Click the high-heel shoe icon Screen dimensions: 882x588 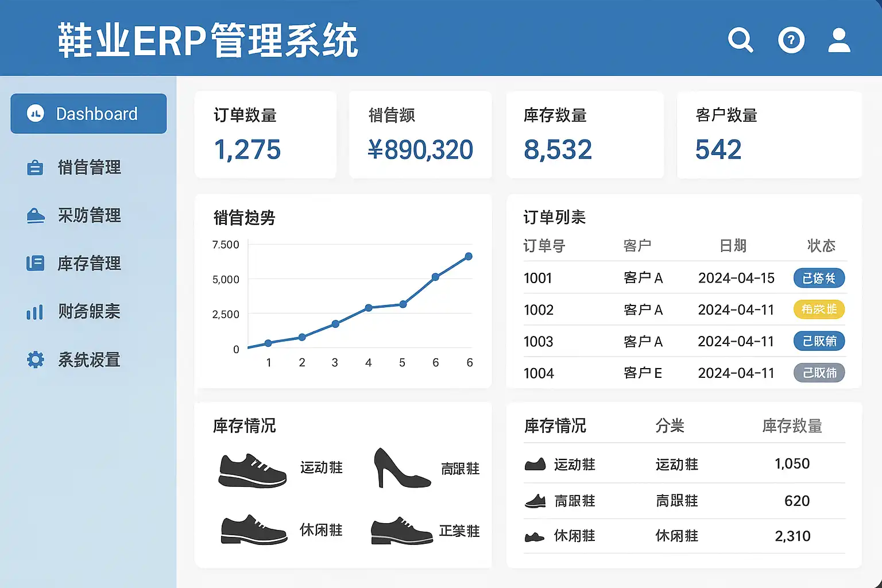[401, 468]
